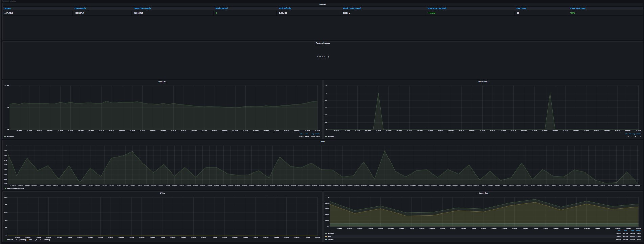The image size is (644, 244).
Task: Click the System column header
Action: [x=8, y=8]
